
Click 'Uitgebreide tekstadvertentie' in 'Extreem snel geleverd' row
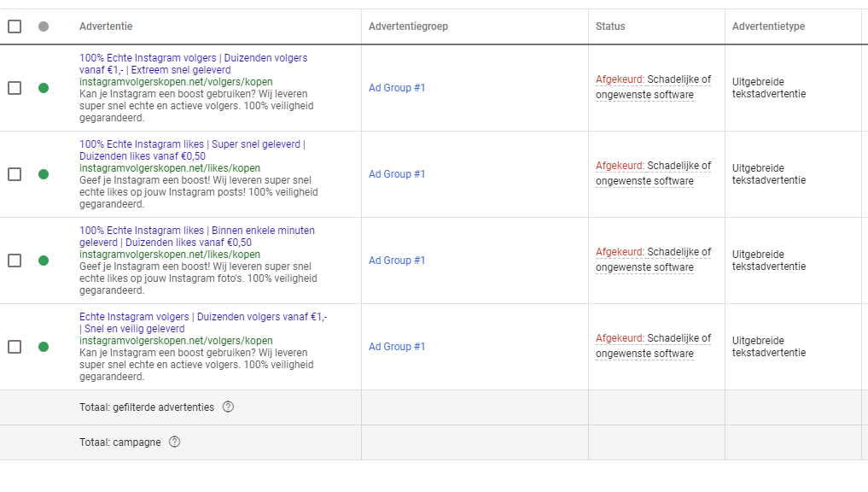769,87
